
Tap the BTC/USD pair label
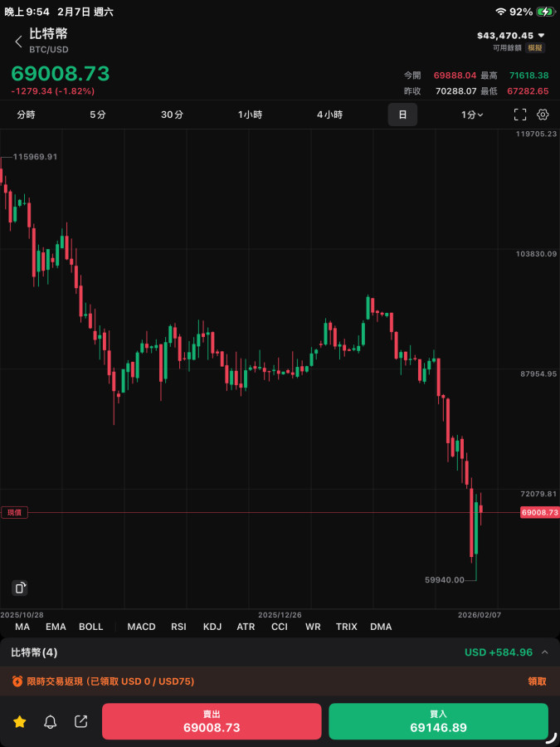tap(49, 50)
